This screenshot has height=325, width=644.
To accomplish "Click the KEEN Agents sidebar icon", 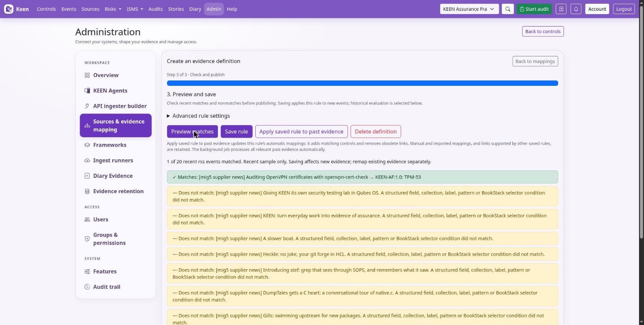I will [x=87, y=91].
